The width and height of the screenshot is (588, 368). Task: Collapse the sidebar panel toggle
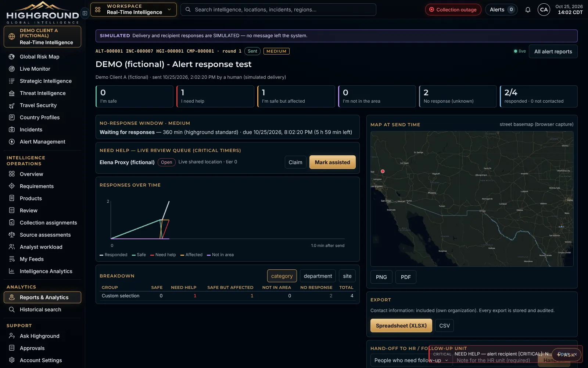(x=85, y=13)
